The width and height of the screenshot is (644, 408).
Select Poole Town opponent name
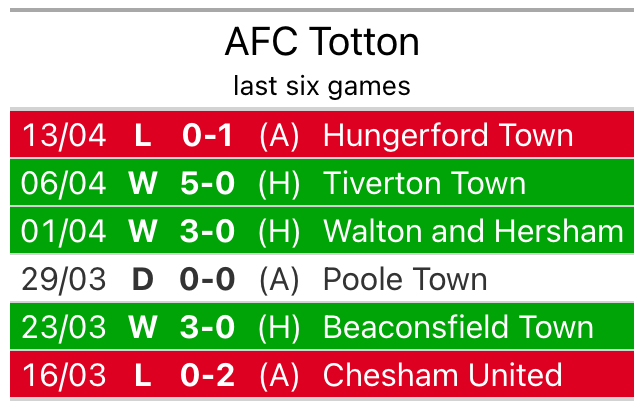[x=405, y=279]
